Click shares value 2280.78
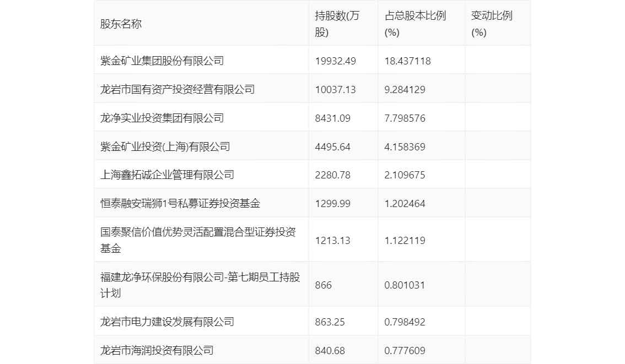Viewport: 625px width, 364px height. [332, 175]
